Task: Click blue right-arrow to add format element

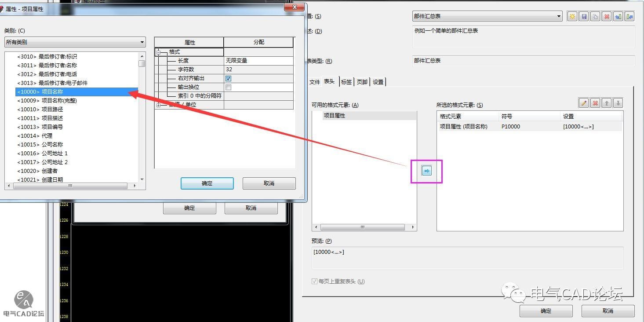Action: point(426,171)
